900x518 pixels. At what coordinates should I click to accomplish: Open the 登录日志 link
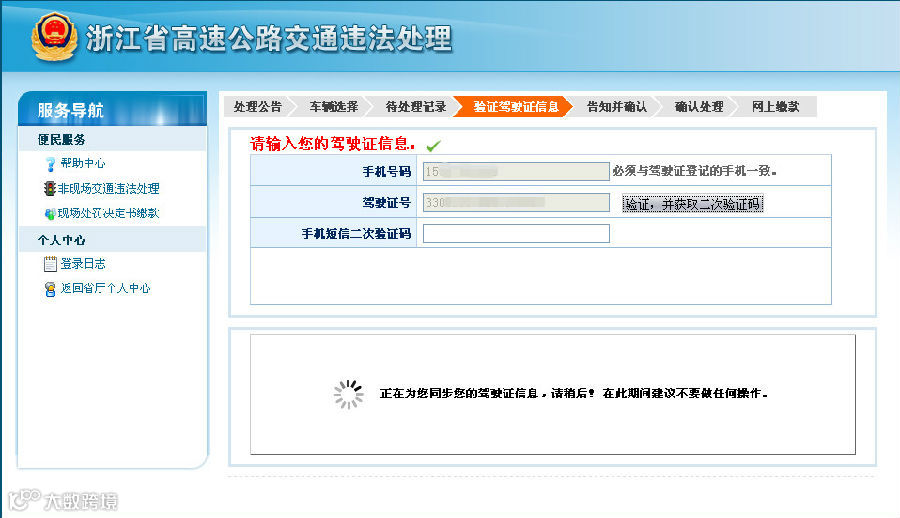point(83,264)
